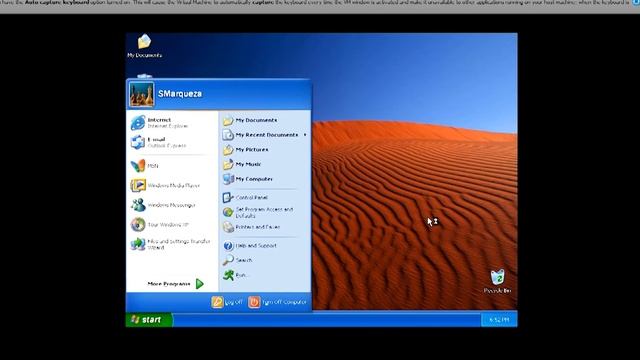
Task: Click the Windows Media Player label
Action: click(x=174, y=185)
